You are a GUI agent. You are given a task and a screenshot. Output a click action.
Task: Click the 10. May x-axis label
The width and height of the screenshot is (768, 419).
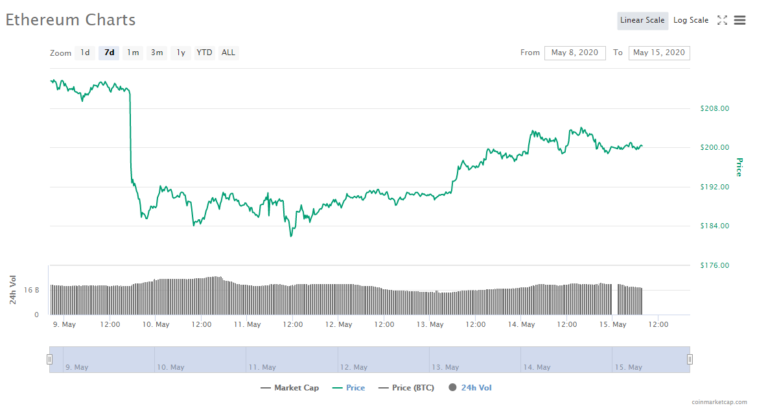[x=156, y=324]
